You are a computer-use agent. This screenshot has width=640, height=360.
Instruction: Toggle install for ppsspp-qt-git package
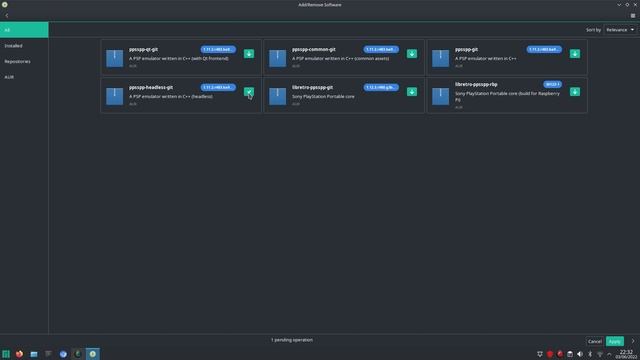click(x=249, y=54)
